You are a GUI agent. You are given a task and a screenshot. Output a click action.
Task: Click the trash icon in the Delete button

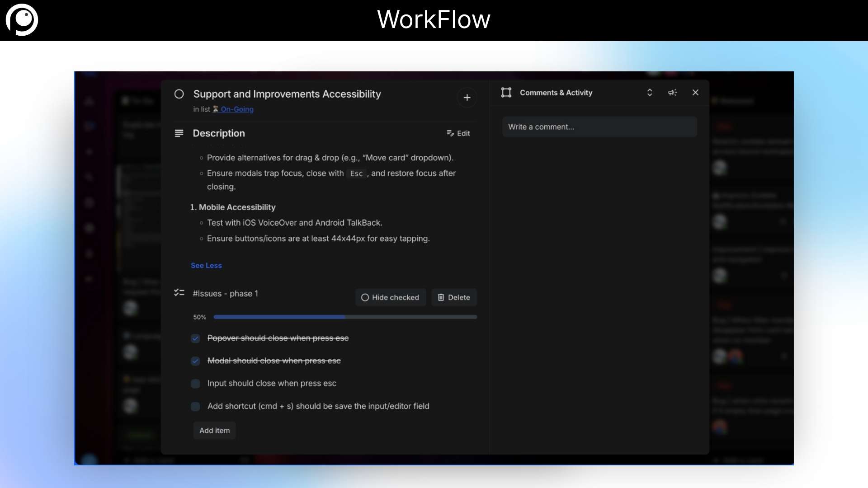pos(441,297)
